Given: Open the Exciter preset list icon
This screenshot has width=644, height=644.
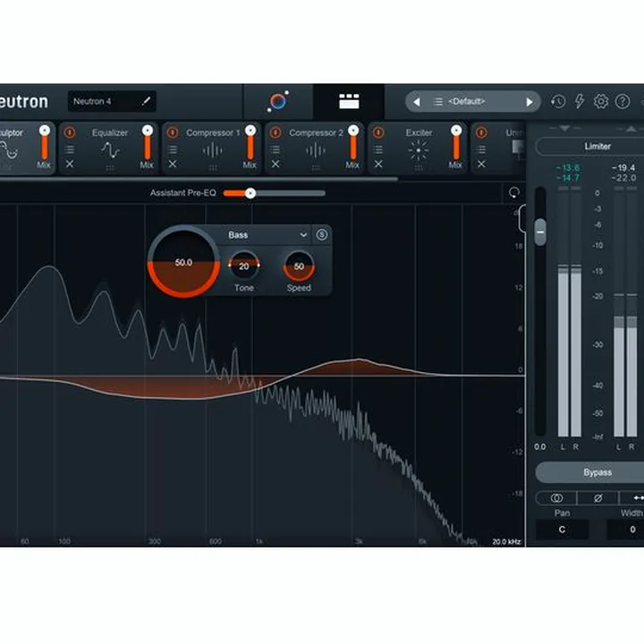Looking at the screenshot, I should [378, 149].
